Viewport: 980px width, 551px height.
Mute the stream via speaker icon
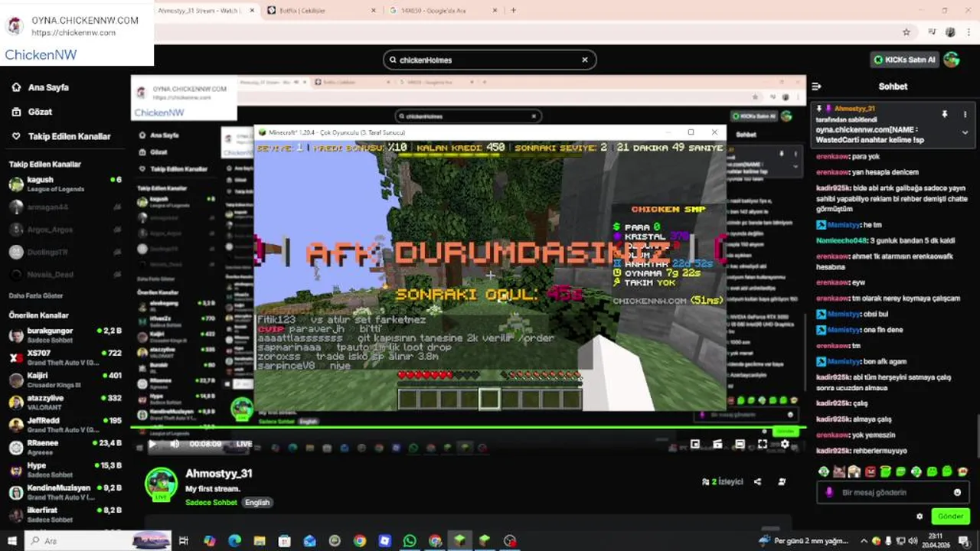(x=175, y=444)
